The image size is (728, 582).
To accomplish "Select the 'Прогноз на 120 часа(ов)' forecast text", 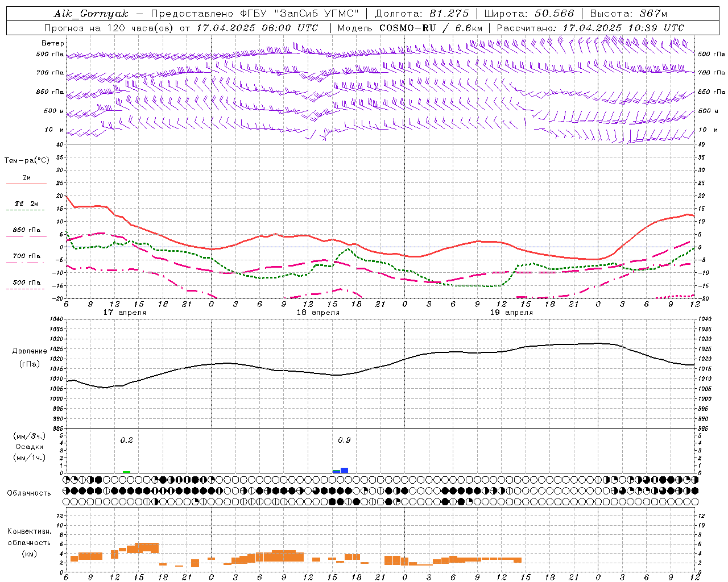I will tap(110, 28).
